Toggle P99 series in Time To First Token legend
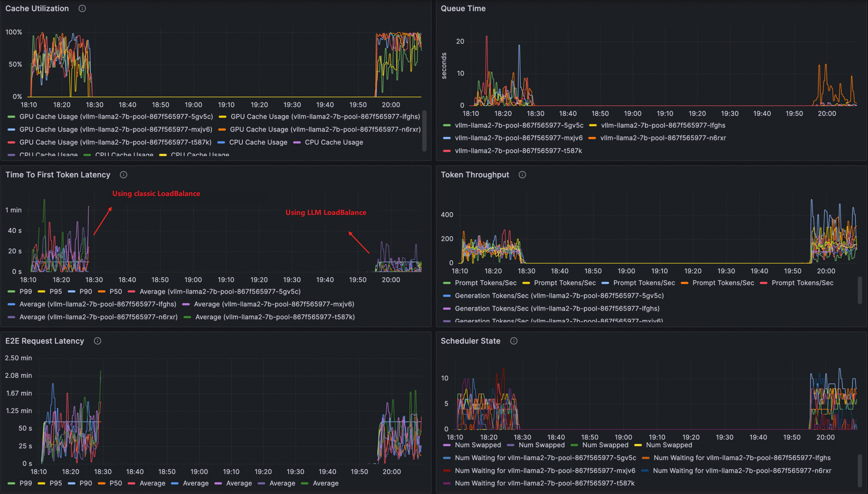 click(x=25, y=292)
